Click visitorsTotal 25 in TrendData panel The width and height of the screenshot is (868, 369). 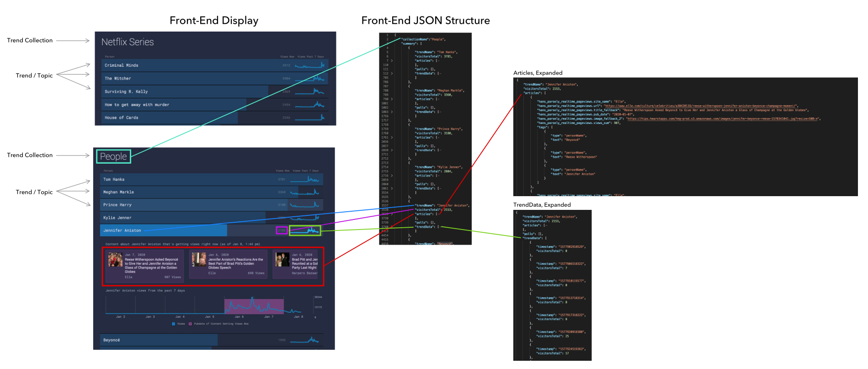[553, 336]
